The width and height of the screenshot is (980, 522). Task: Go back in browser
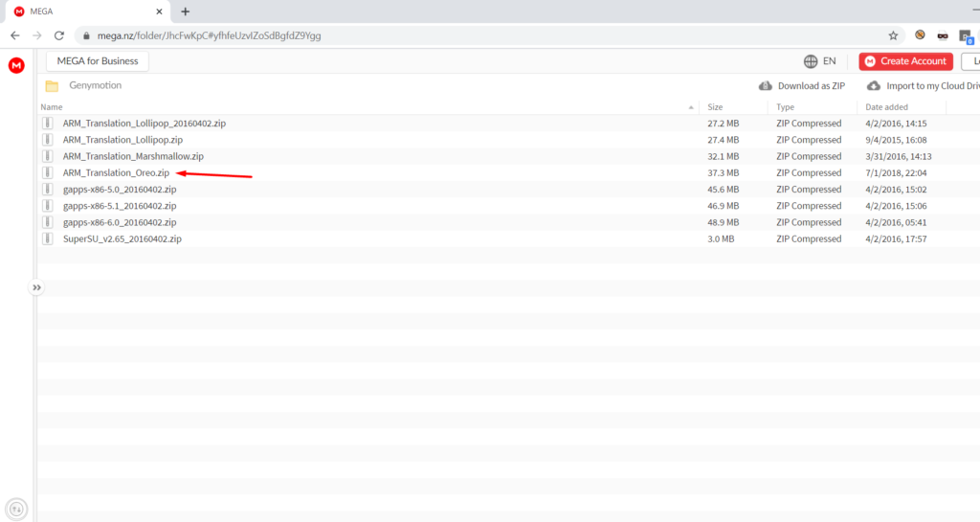pos(15,35)
